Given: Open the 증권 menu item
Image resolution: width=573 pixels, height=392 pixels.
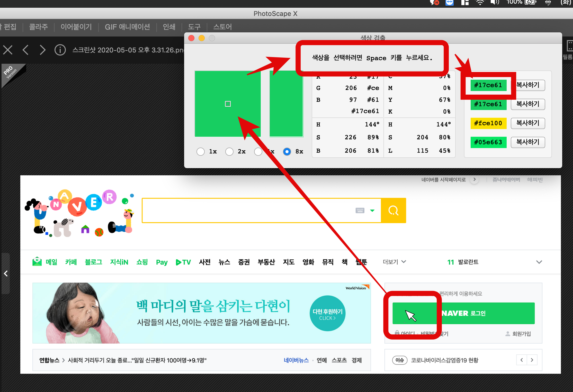Looking at the screenshot, I should point(244,262).
